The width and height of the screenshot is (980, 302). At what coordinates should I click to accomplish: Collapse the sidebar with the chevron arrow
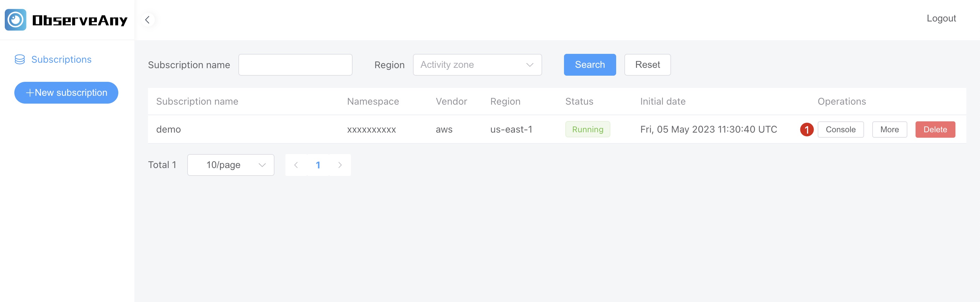pyautogui.click(x=148, y=20)
